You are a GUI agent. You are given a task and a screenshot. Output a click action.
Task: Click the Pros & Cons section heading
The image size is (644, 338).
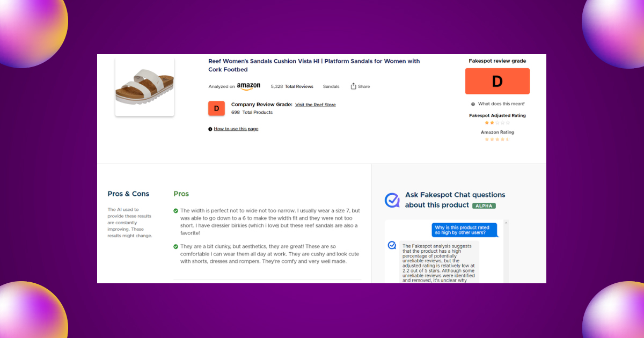(x=128, y=194)
